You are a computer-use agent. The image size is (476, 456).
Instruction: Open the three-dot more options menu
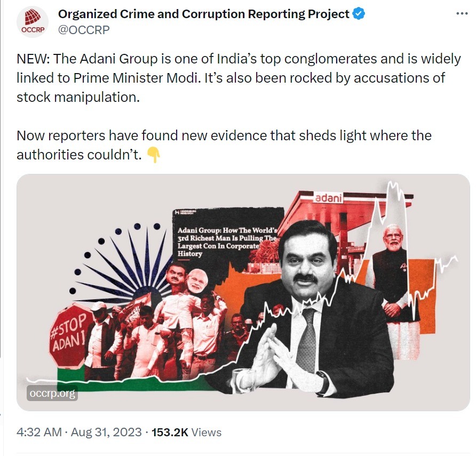click(x=462, y=14)
